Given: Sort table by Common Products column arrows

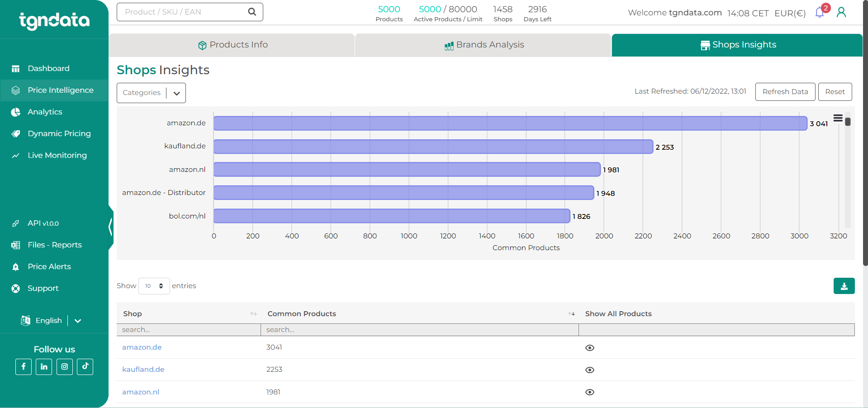Looking at the screenshot, I should pyautogui.click(x=572, y=314).
